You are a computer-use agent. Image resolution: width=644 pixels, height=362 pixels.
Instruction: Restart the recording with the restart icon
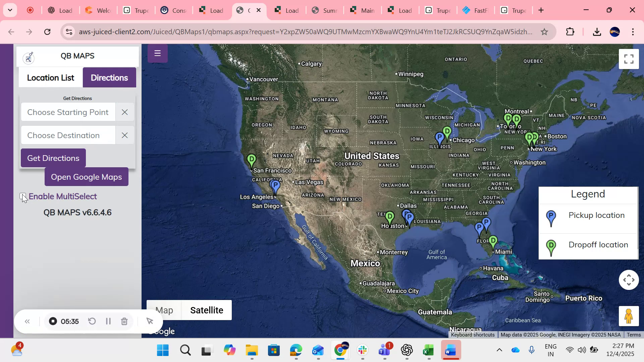pyautogui.click(x=92, y=321)
